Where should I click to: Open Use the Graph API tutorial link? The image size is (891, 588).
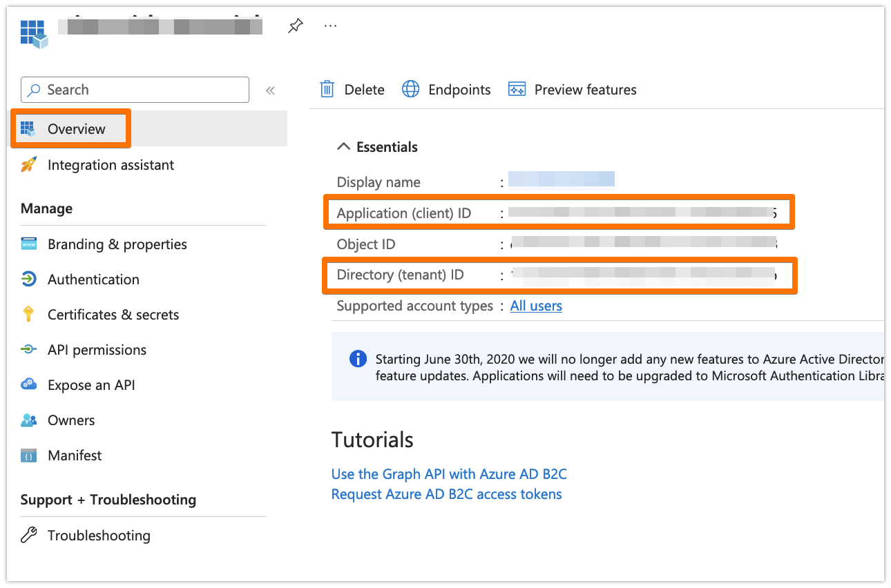click(449, 474)
